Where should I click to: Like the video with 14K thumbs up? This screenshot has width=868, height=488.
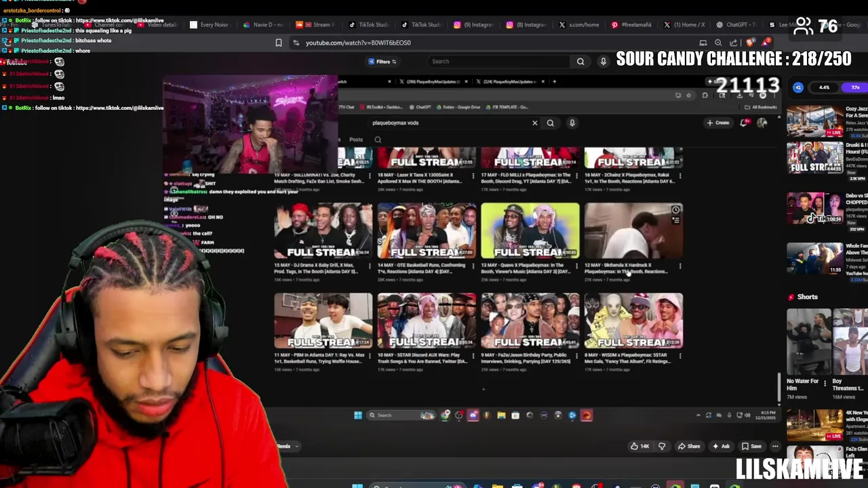coord(639,446)
